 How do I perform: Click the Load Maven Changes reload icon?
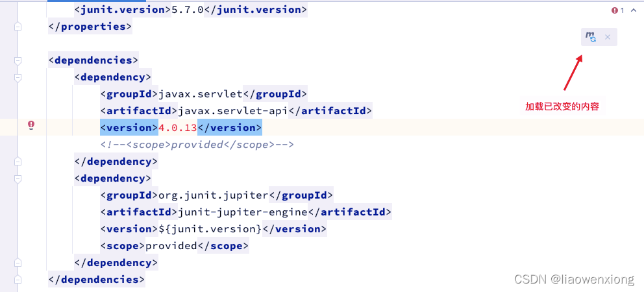pos(591,37)
